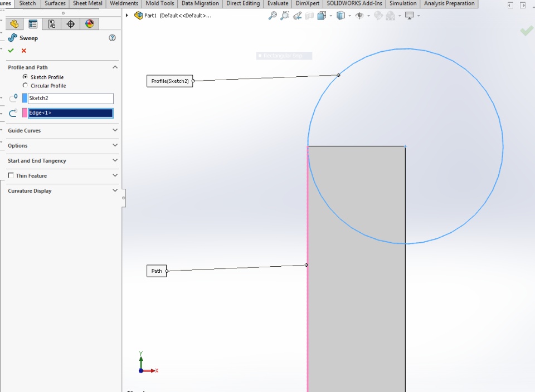
Task: Click the path selection icon beside Edge<1>
Action: click(13, 113)
